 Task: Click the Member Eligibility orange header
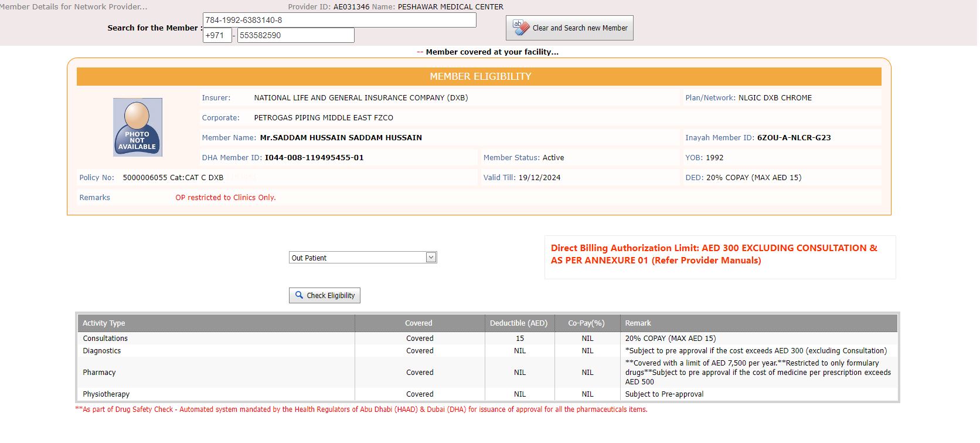[479, 76]
